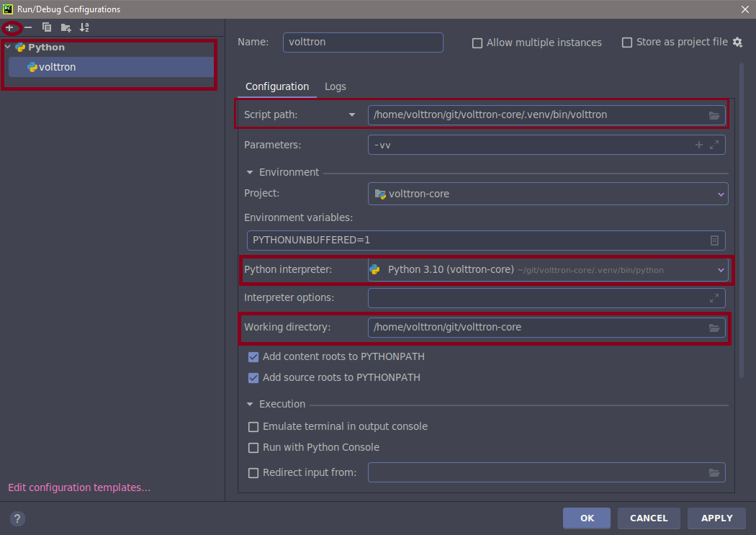756x535 pixels.
Task: Open the Script path type dropdown arrow
Action: (x=352, y=114)
